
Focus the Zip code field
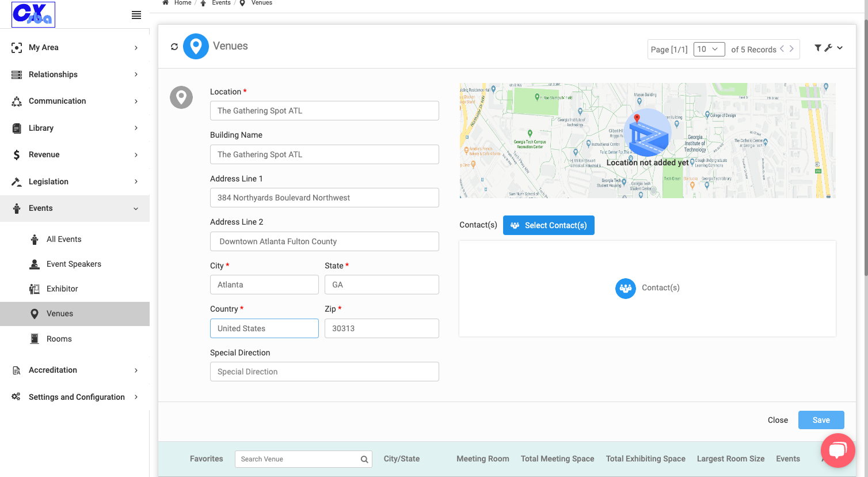[x=382, y=328]
